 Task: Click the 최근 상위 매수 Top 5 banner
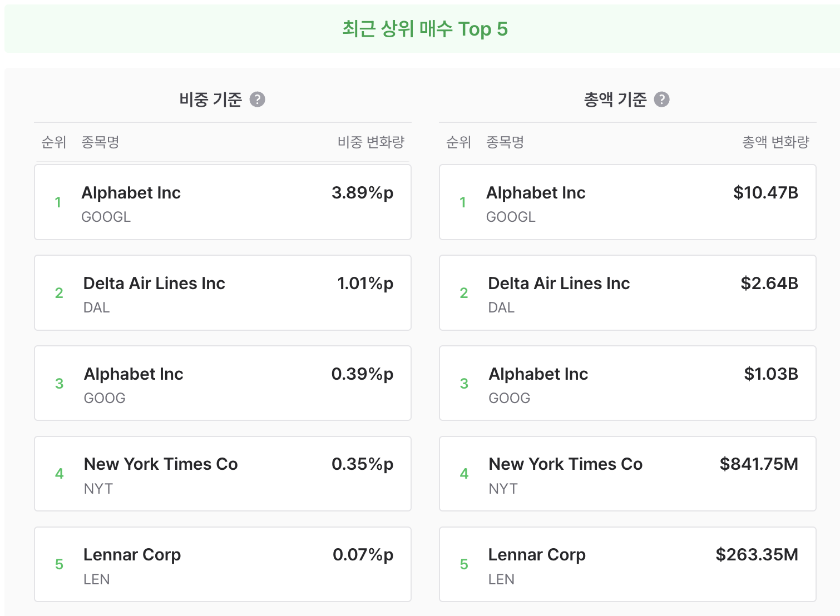coord(422,29)
